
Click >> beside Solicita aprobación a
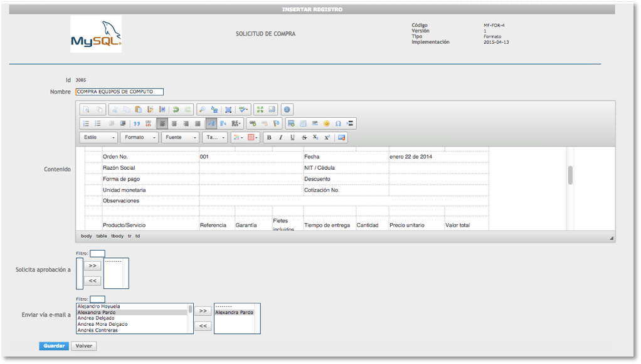93,266
